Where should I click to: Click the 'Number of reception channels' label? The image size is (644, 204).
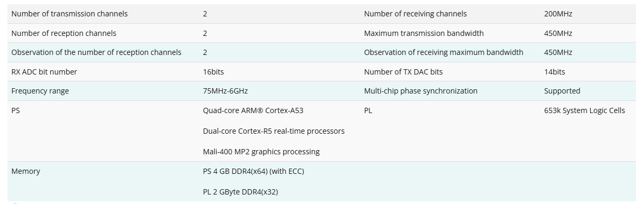[64, 33]
